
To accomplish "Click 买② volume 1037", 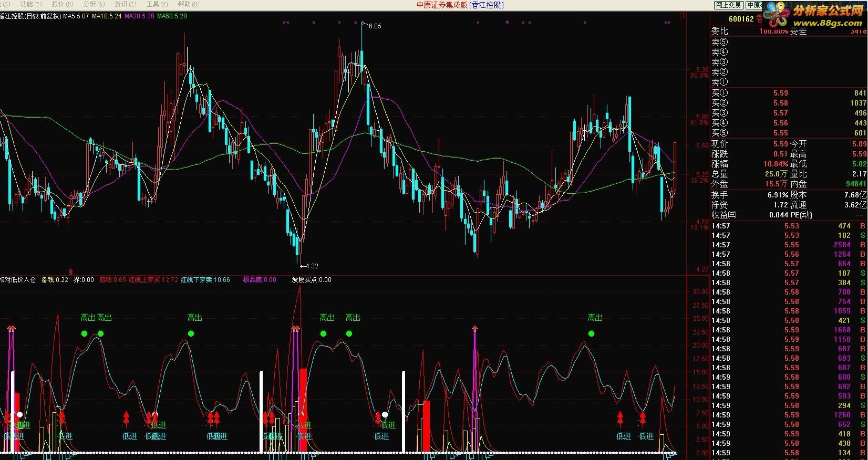I will pyautogui.click(x=857, y=103).
